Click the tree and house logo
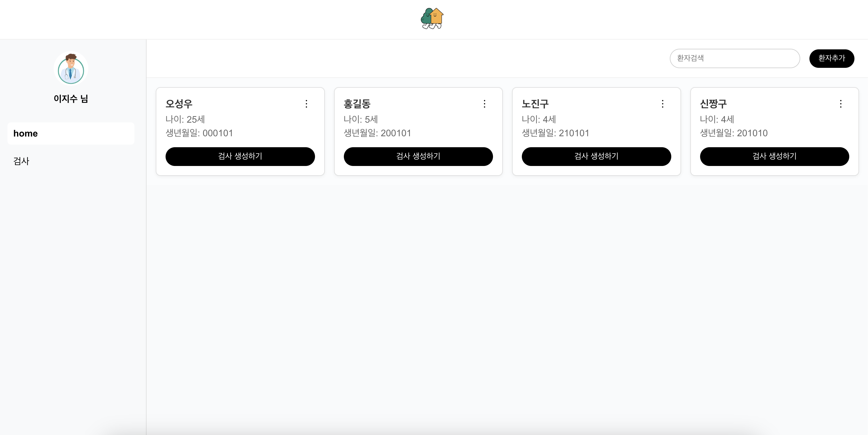868x435 pixels. coord(432,18)
